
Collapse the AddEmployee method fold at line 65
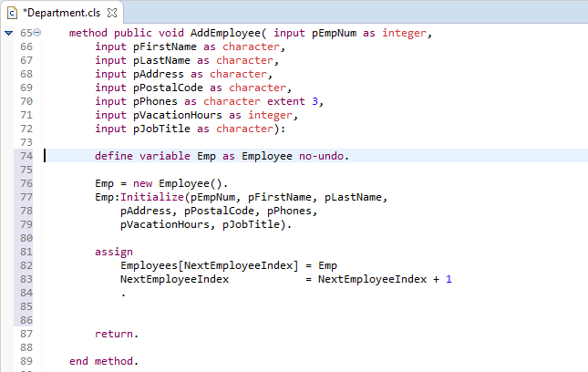click(x=36, y=33)
